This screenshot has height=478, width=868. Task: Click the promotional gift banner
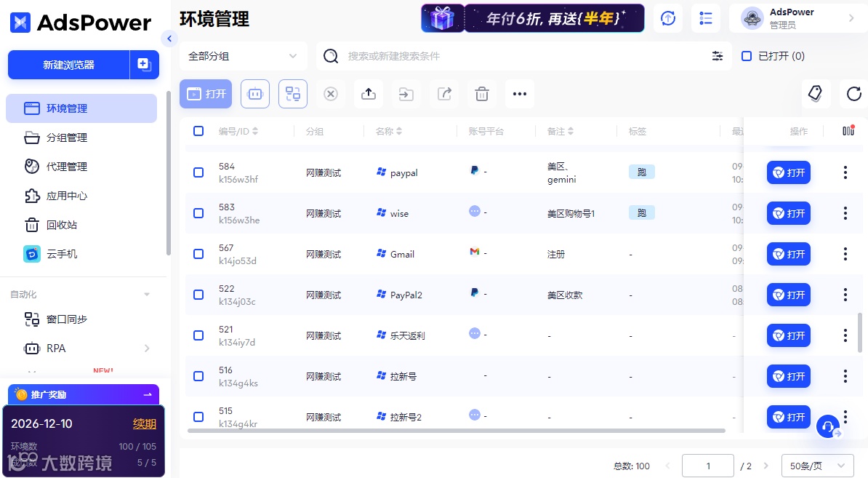click(x=533, y=18)
